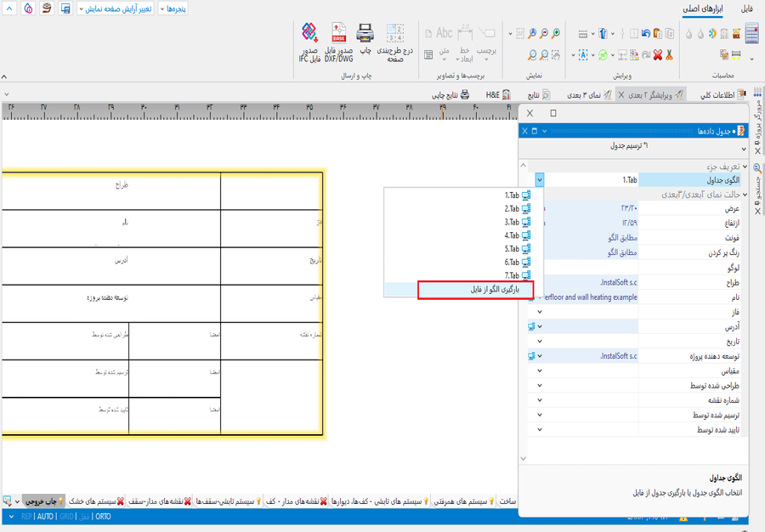Click بارگیری الگو از فایل option

point(476,290)
